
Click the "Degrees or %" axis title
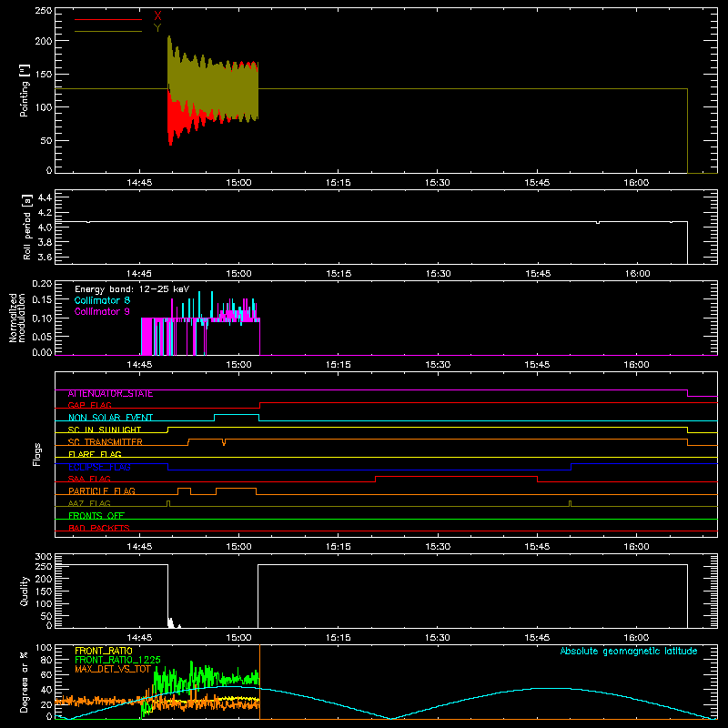click(25, 682)
